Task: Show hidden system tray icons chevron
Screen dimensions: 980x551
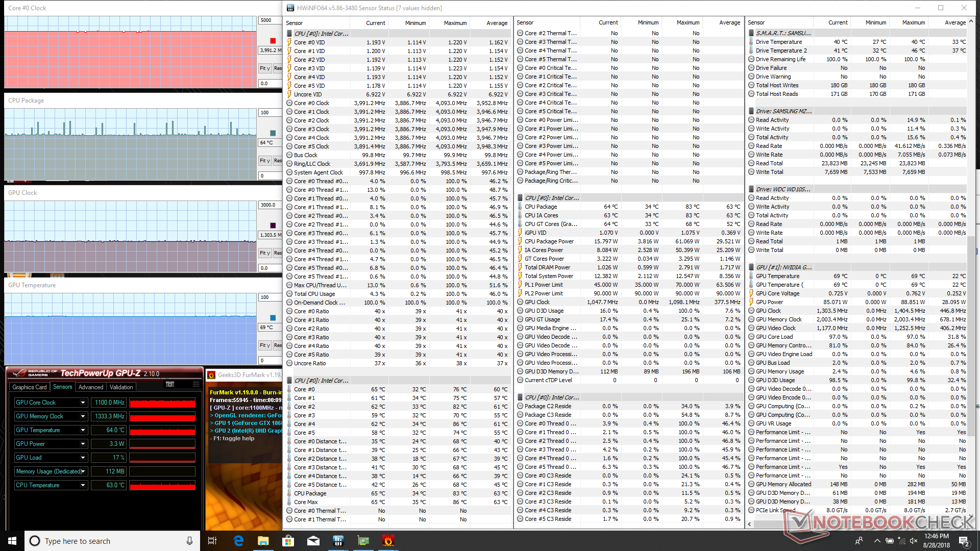Action: (x=877, y=541)
